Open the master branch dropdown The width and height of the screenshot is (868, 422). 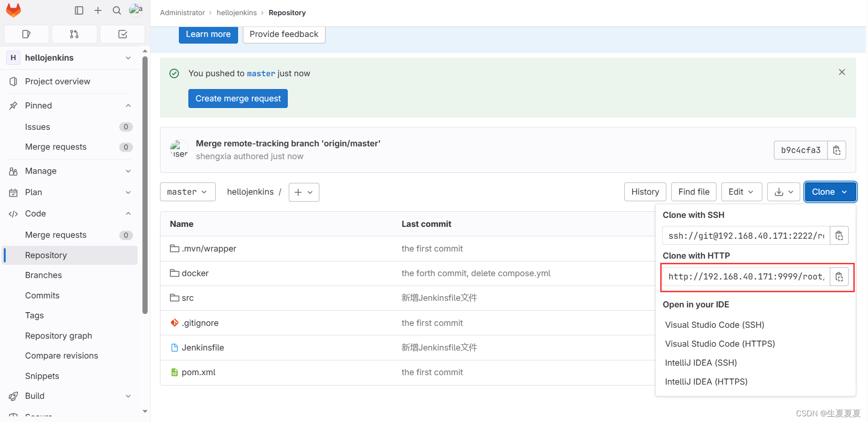(188, 192)
